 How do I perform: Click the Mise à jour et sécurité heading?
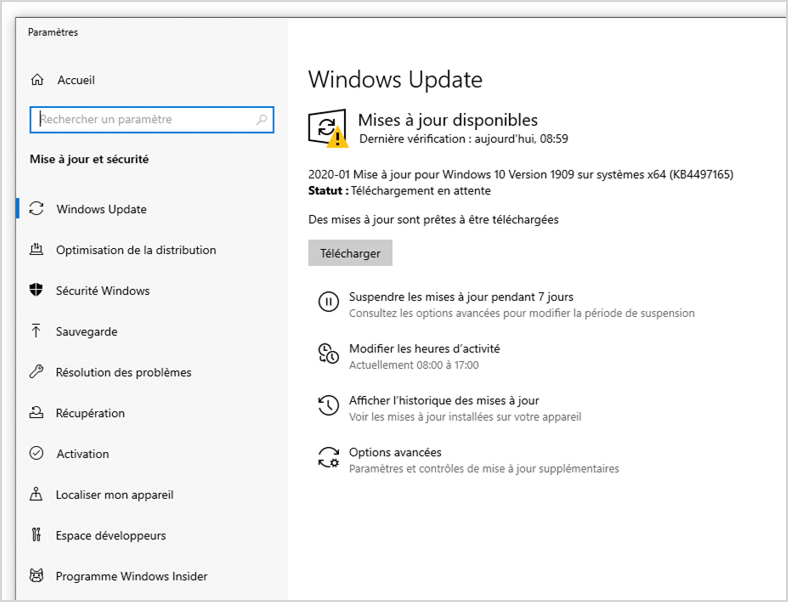89,159
